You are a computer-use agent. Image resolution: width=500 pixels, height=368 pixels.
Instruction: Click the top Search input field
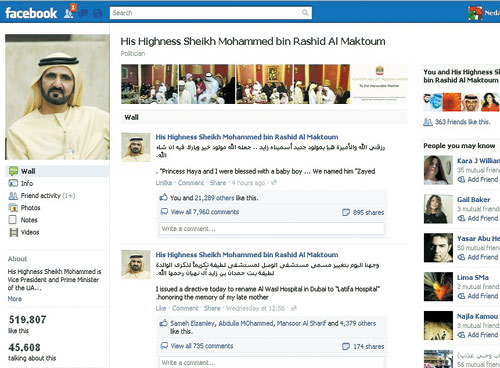pos(211,13)
